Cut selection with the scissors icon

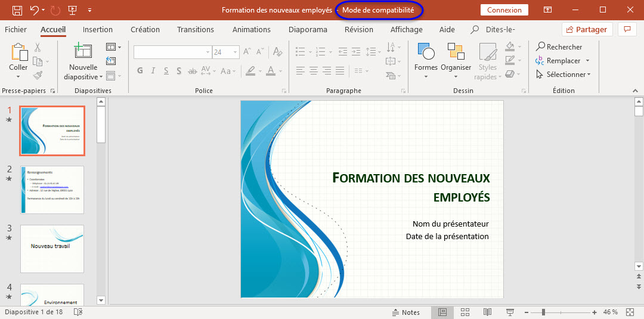pos(38,47)
